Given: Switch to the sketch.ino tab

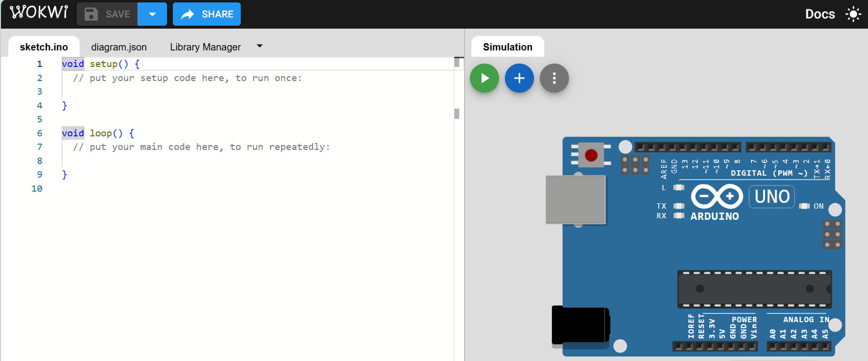Looking at the screenshot, I should 44,47.
